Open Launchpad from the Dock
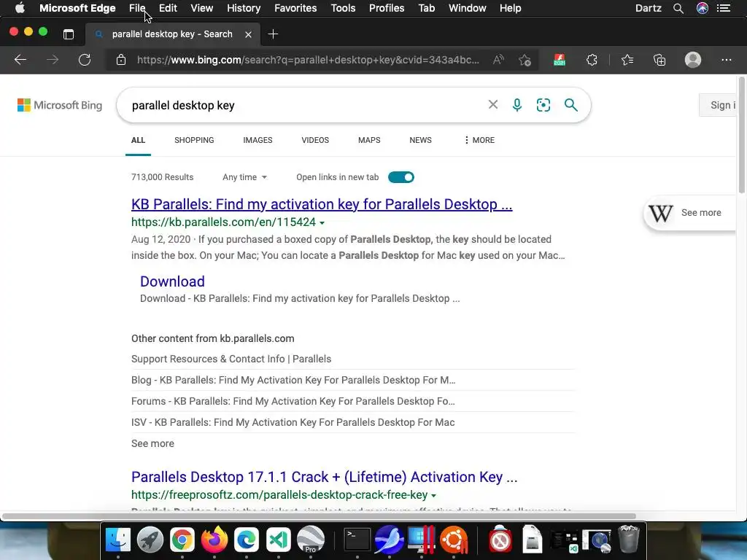The height and width of the screenshot is (560, 747). pos(150,540)
